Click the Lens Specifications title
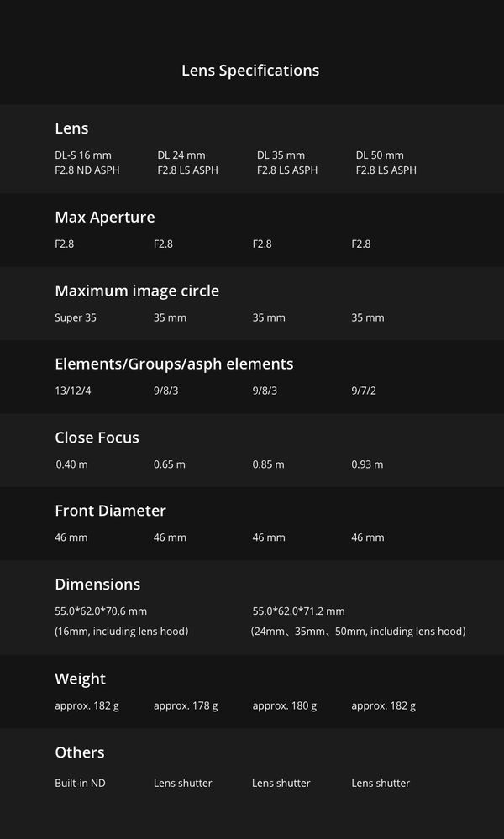This screenshot has height=839, width=504. (x=250, y=71)
